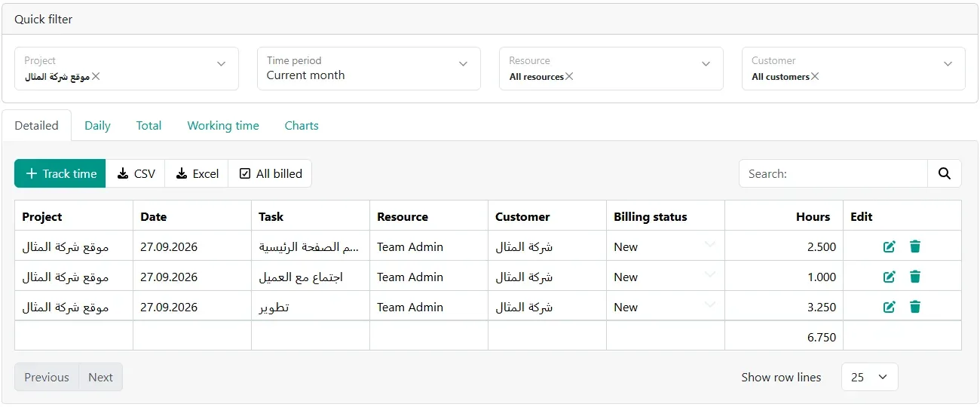Sort by the Task column header
This screenshot has width=980, height=407.
pos(311,216)
